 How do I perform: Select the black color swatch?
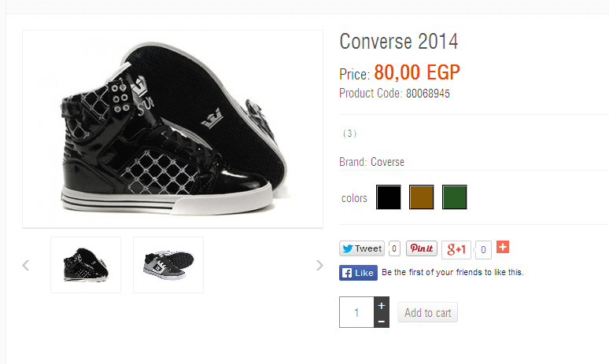389,197
